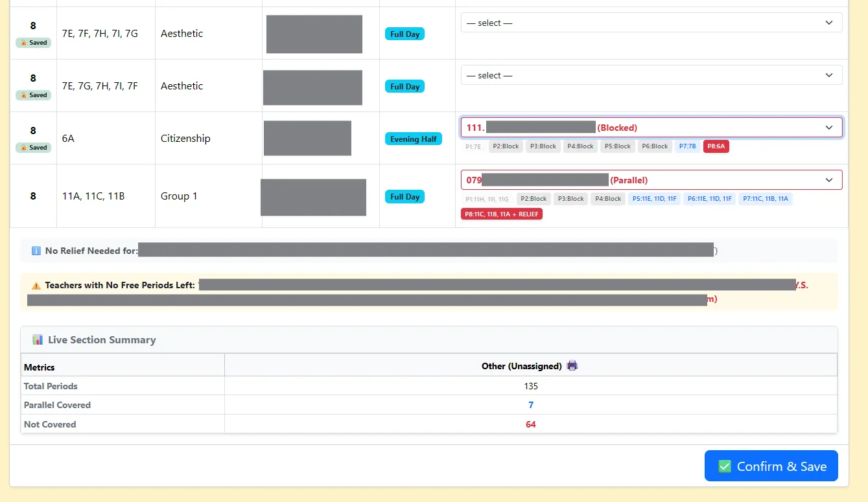
Task: Click the P1:11H, 11I, 11G chip
Action: (487, 199)
